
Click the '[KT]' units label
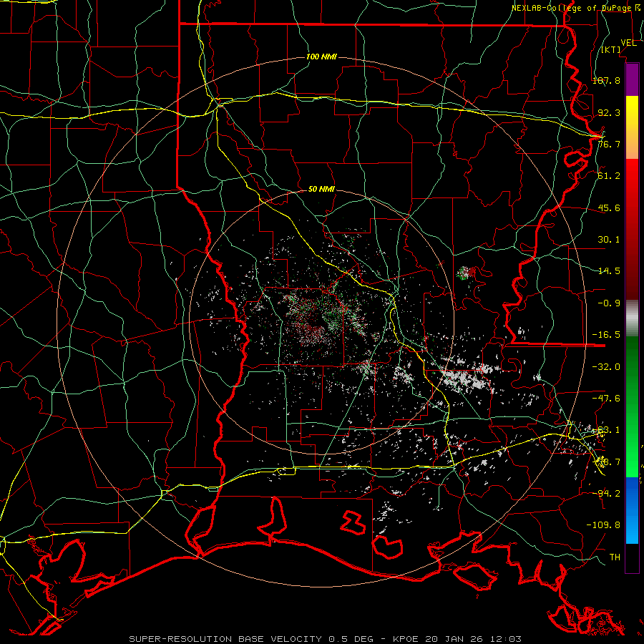point(611,49)
